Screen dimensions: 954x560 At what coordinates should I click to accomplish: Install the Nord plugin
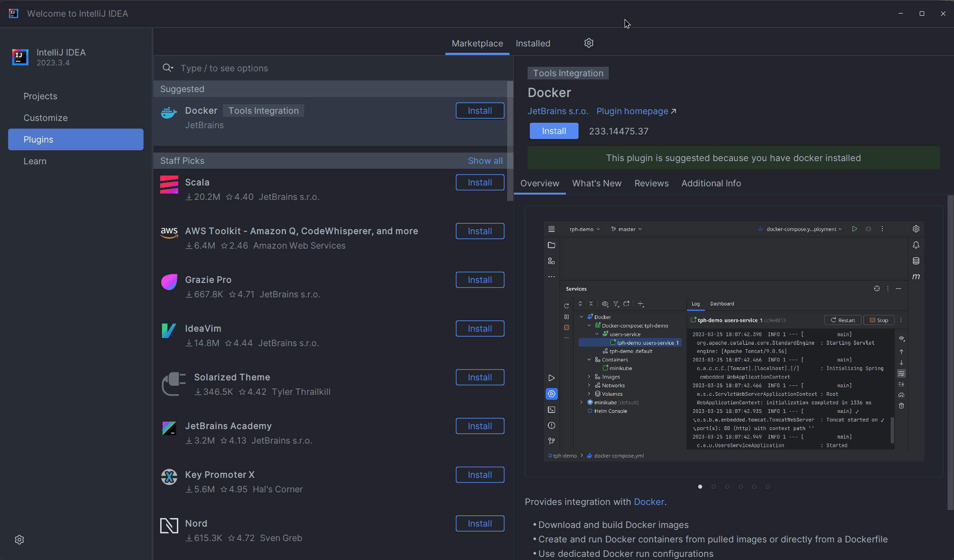[x=480, y=523]
